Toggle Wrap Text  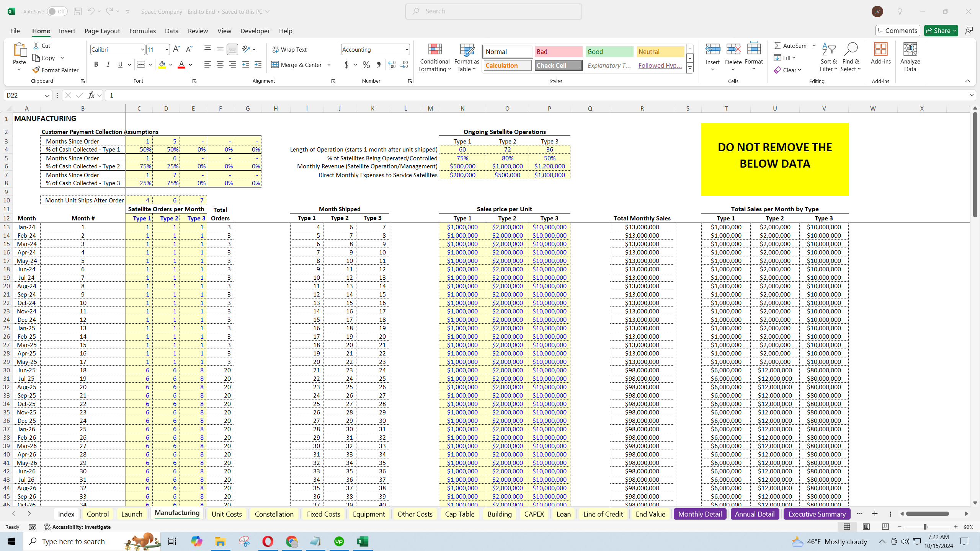point(289,49)
